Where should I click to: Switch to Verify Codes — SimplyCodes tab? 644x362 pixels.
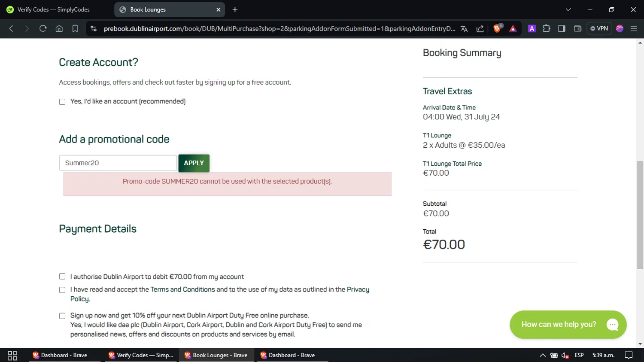pyautogui.click(x=54, y=9)
